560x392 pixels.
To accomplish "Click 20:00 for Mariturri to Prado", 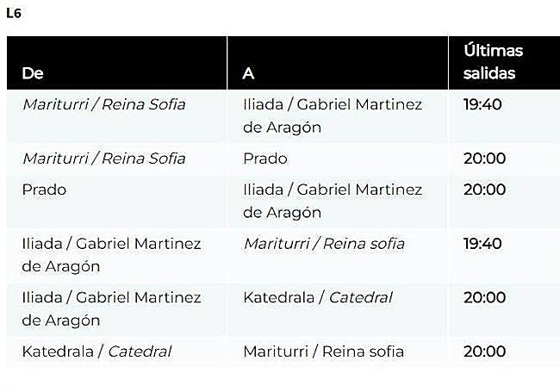I will 484,159.
